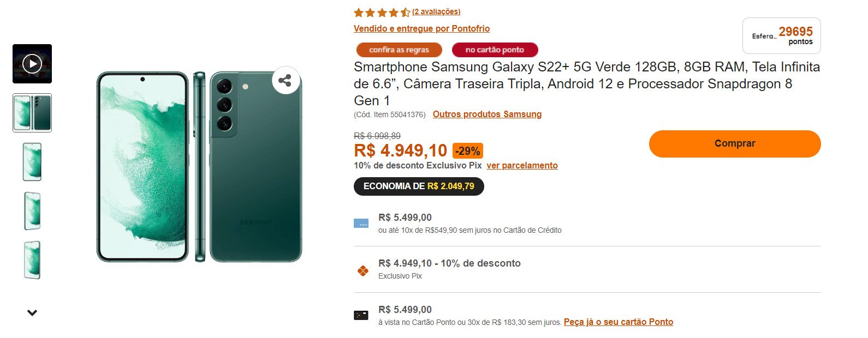Select the front-and-back phone thumbnail
The height and width of the screenshot is (338, 868).
click(32, 113)
